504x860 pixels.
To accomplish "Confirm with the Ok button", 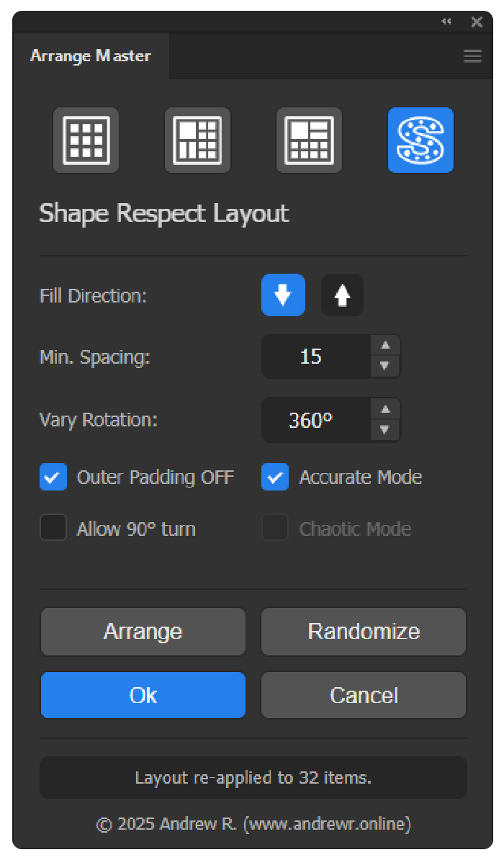I will tap(143, 695).
